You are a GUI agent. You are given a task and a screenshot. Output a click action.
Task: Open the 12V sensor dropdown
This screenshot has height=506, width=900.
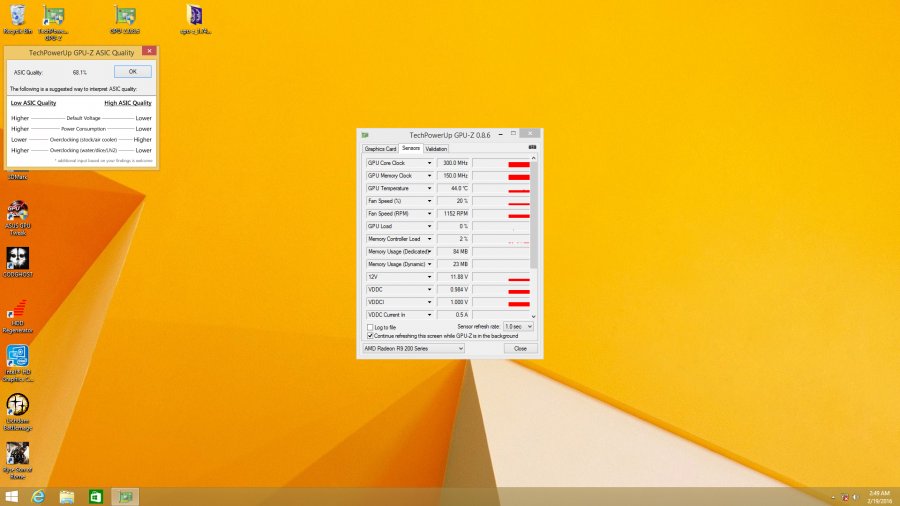429,277
